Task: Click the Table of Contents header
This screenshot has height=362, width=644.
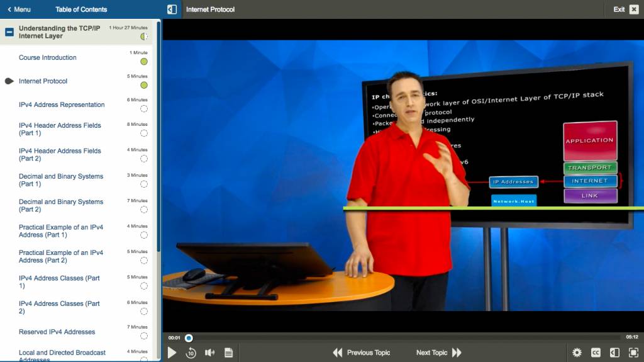Action: (x=81, y=9)
